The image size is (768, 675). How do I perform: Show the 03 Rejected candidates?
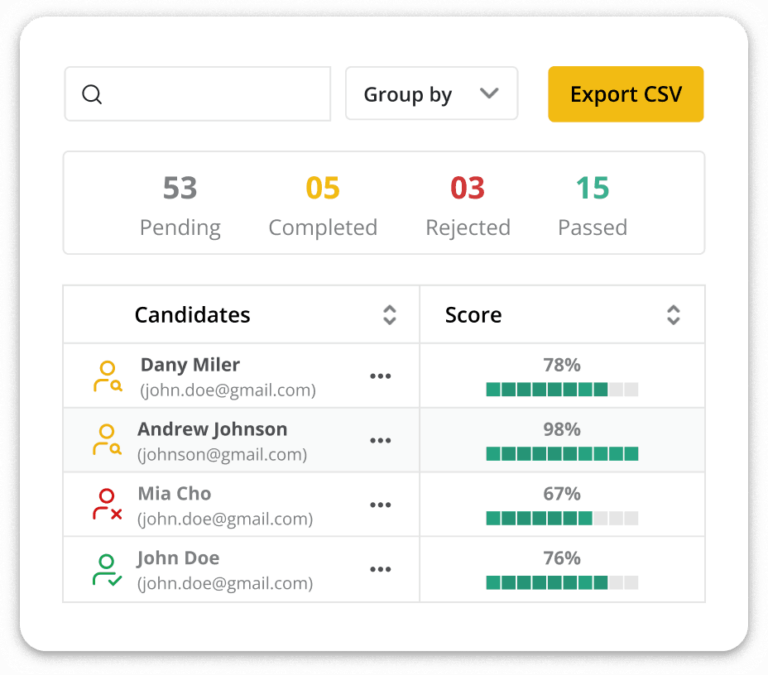pos(468,205)
